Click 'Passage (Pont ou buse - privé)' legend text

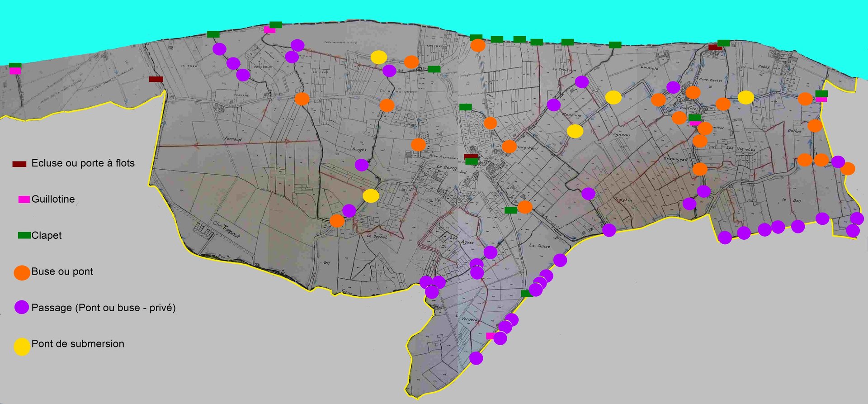[104, 308]
